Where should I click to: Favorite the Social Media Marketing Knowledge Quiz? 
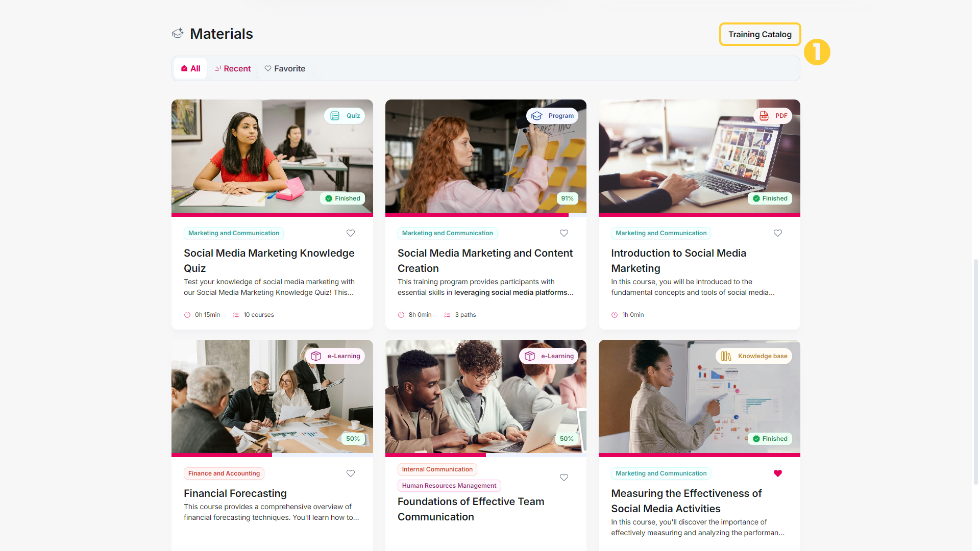pyautogui.click(x=351, y=233)
